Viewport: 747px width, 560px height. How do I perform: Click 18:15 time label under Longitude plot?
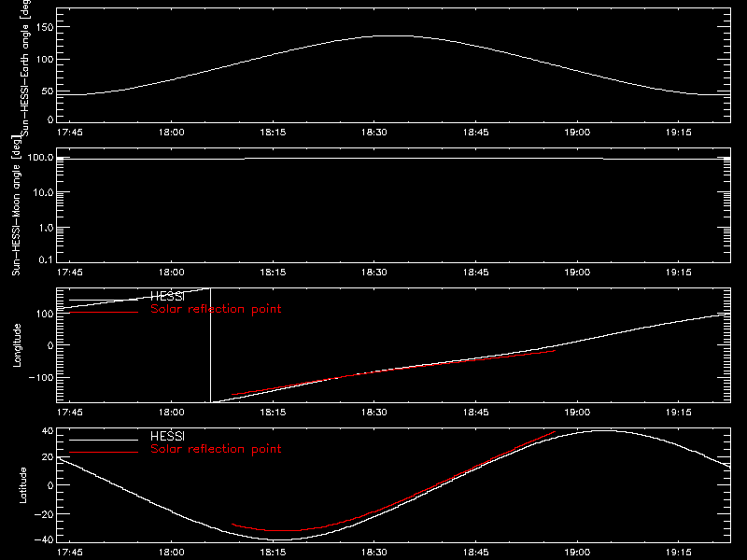[x=273, y=413]
